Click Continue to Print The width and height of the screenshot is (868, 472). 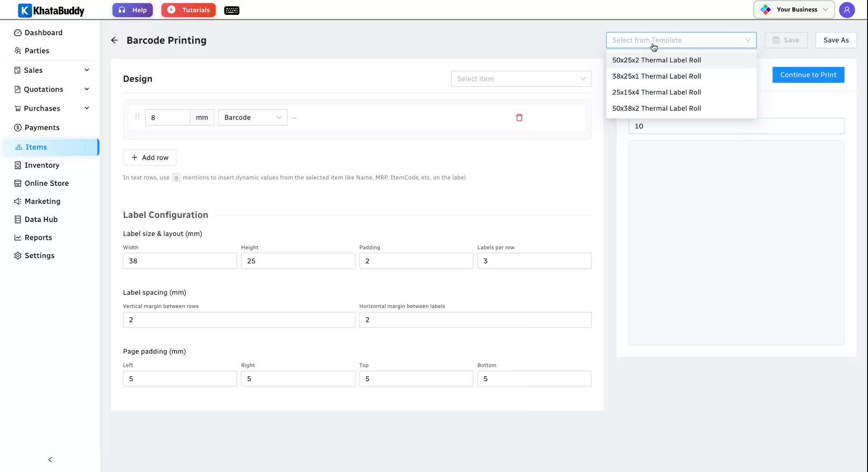coord(808,75)
